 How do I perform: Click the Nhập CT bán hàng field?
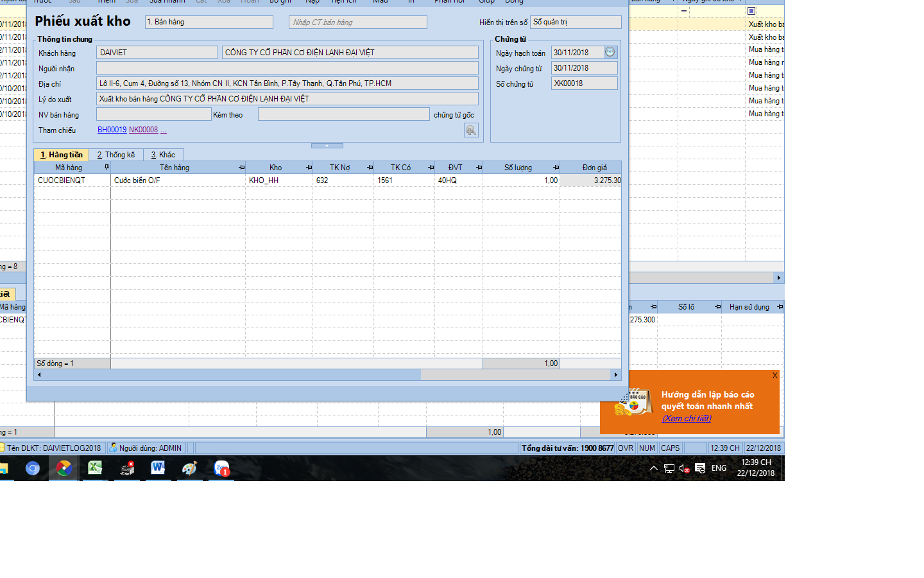point(358,22)
